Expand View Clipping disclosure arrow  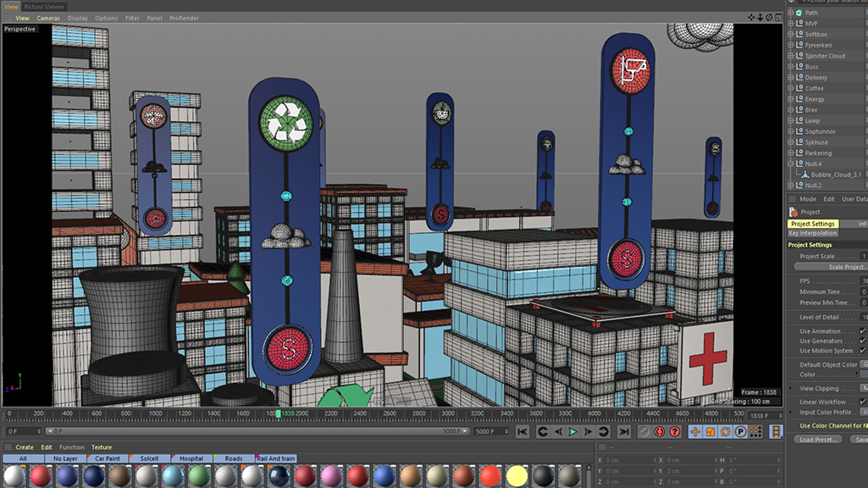[x=790, y=388]
